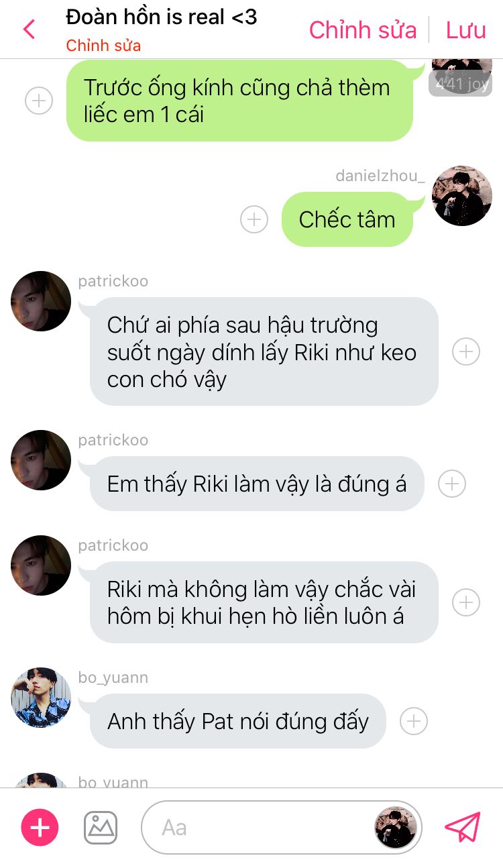Tap patrickoo avatar next to first gray message
The height and width of the screenshot is (868, 503).
click(41, 301)
